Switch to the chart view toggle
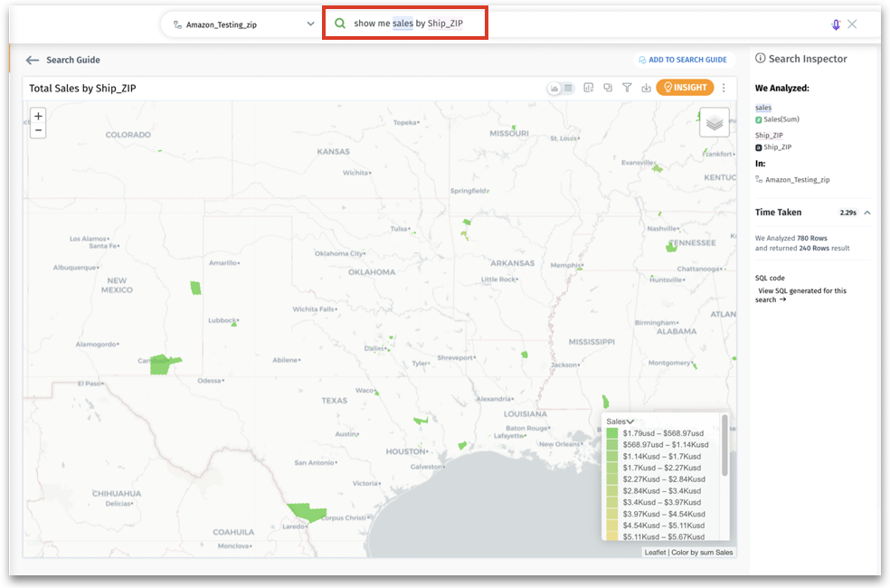This screenshot has height=588, width=890. [554, 88]
